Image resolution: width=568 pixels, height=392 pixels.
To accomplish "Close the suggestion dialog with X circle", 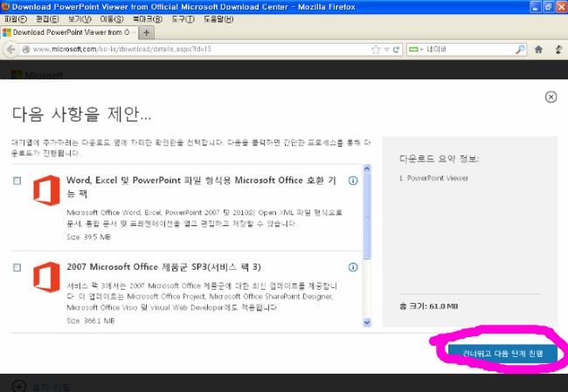I will click(x=551, y=97).
